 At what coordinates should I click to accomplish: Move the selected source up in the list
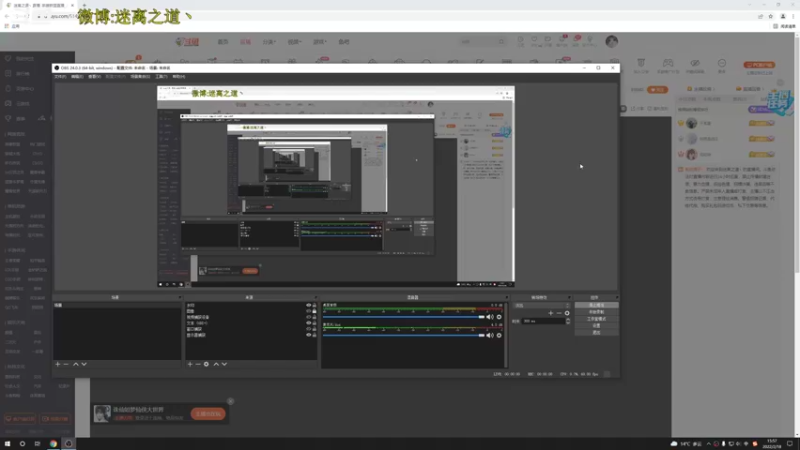click(216, 364)
